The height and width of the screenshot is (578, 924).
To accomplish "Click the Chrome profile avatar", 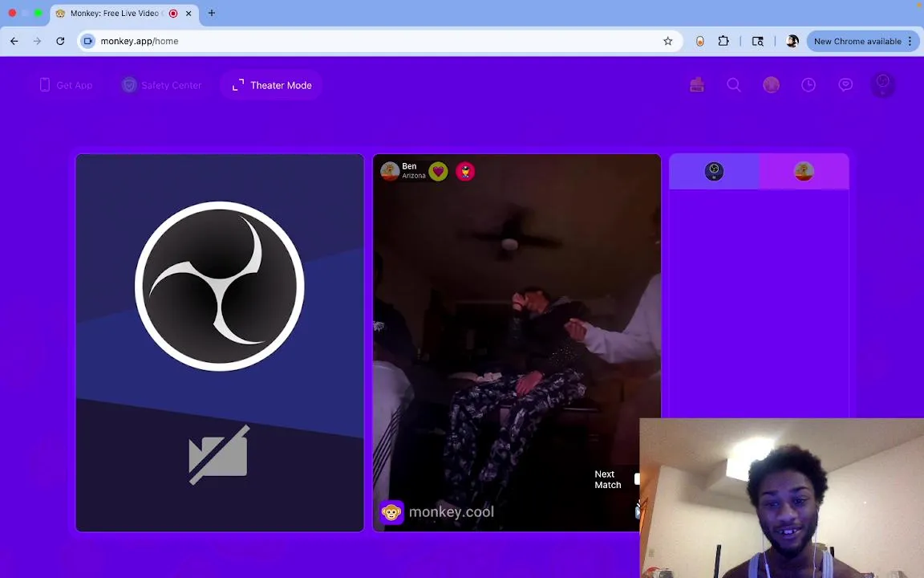I will 792,41.
